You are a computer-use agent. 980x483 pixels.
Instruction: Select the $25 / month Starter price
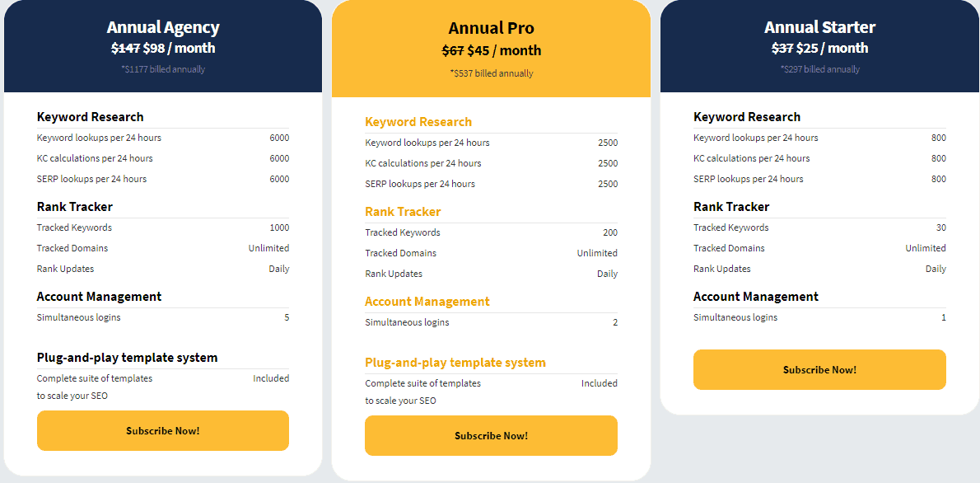(x=832, y=48)
